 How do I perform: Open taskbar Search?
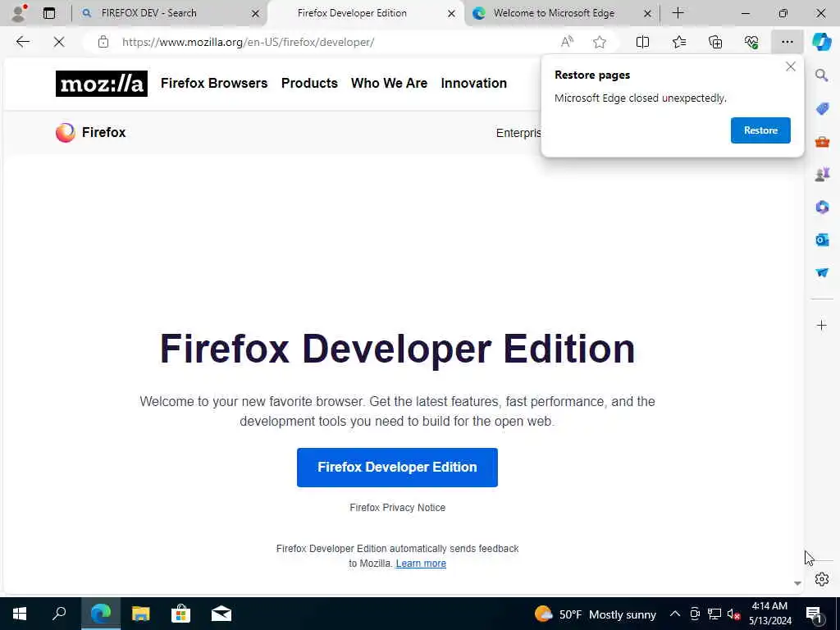(59, 614)
